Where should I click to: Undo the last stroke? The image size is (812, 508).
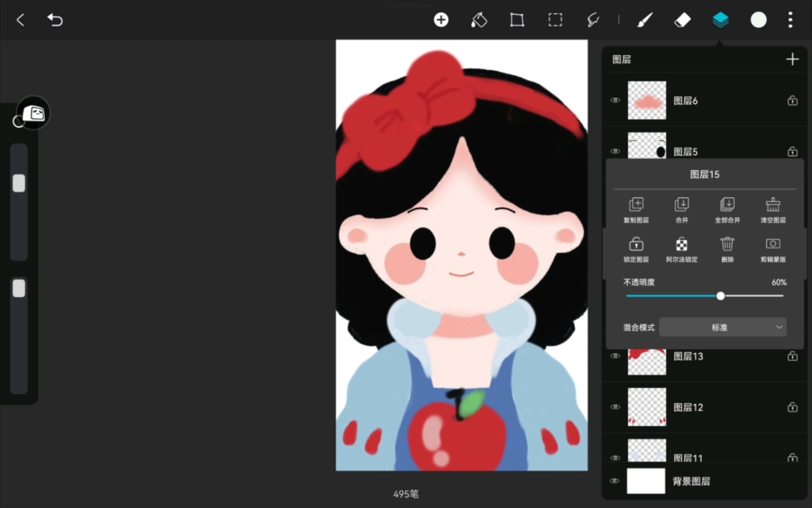coord(55,20)
